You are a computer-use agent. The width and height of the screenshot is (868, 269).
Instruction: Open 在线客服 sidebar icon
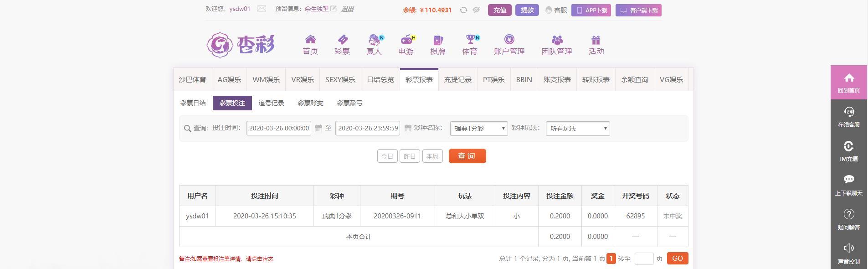click(848, 117)
